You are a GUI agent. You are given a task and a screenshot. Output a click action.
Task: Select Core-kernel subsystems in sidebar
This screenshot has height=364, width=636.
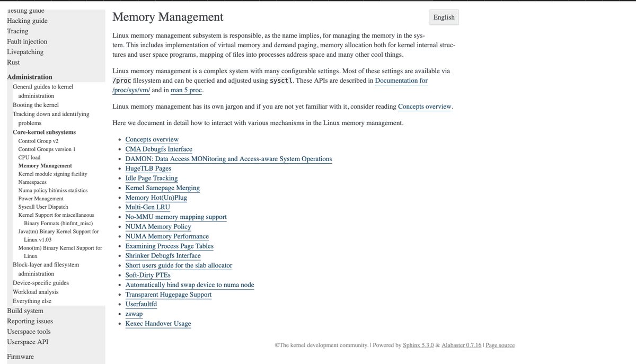point(44,132)
